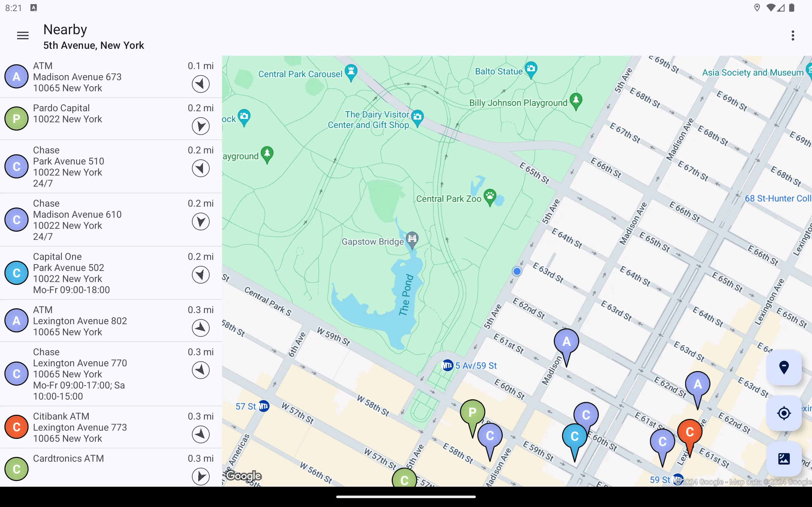The height and width of the screenshot is (507, 812).
Task: Click the directions arrow for Capital One
Action: click(x=200, y=274)
